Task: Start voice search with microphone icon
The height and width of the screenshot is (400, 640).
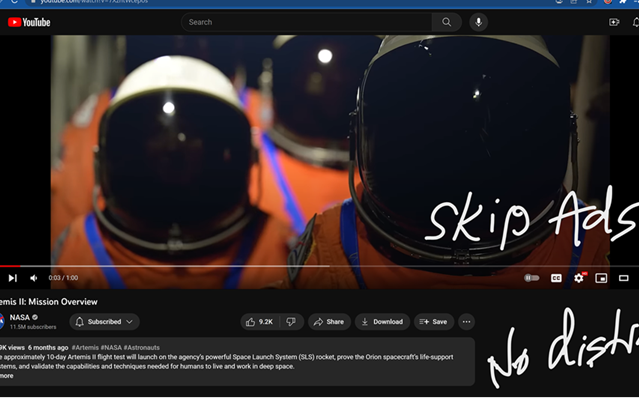Action: click(x=478, y=22)
